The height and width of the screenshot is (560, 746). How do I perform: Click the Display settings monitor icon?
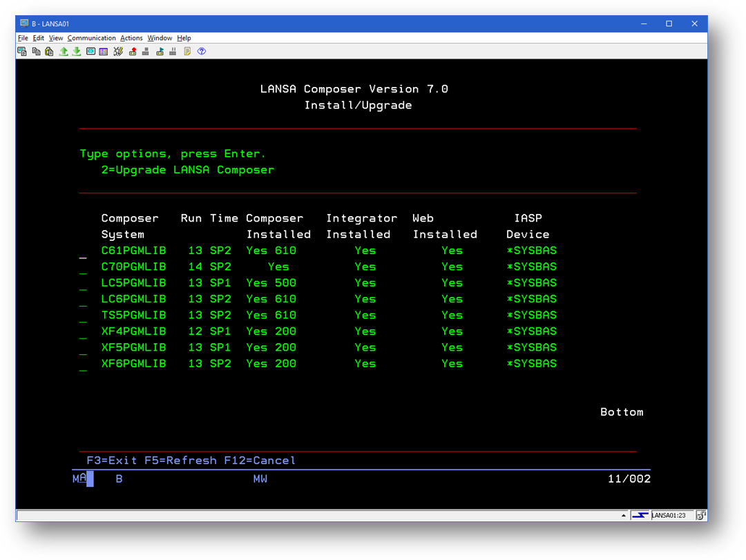click(x=90, y=51)
